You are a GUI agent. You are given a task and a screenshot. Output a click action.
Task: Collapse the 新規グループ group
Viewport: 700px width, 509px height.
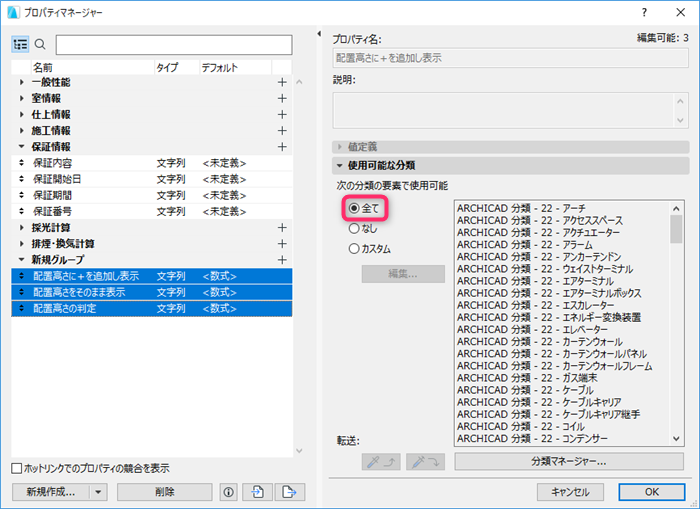tap(21, 260)
